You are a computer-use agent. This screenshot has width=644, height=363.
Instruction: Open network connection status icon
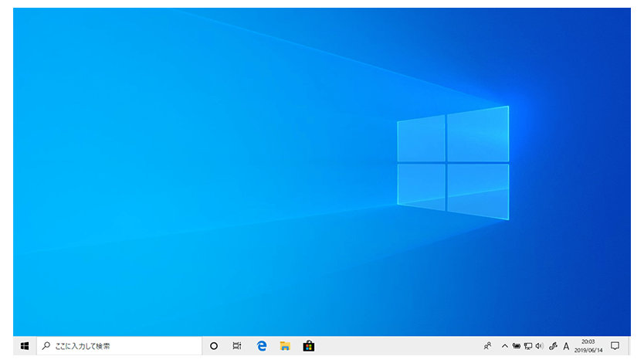(528, 346)
